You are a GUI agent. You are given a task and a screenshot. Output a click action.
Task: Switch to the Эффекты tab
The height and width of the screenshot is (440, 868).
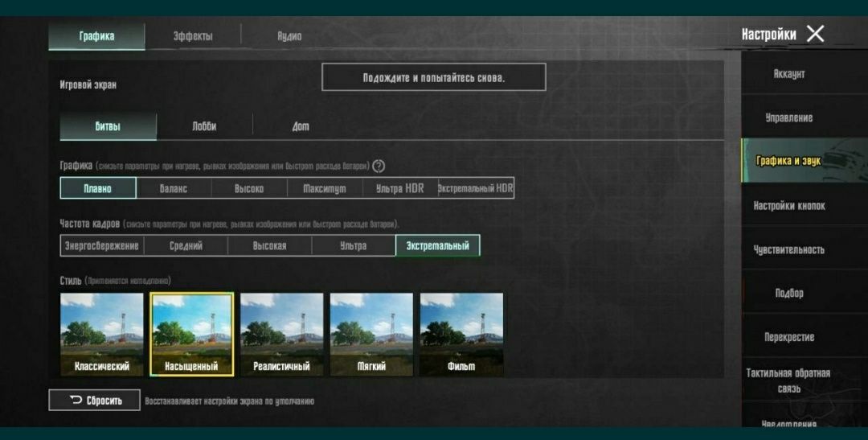click(x=193, y=36)
